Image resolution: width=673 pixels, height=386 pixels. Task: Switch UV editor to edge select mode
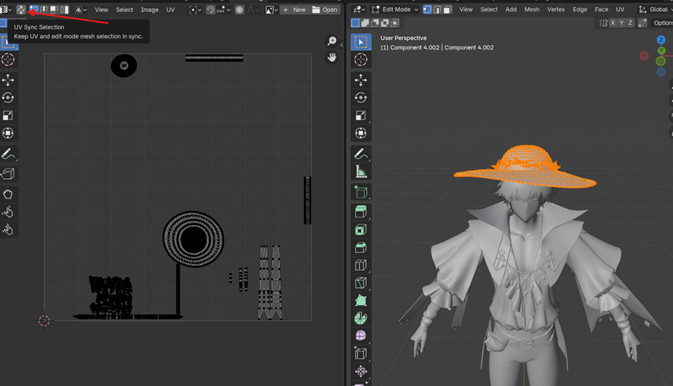44,9
